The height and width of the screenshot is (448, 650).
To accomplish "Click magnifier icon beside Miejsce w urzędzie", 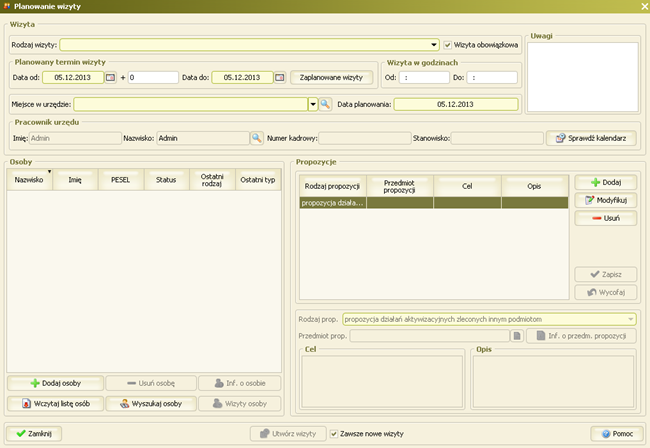I will 325,104.
